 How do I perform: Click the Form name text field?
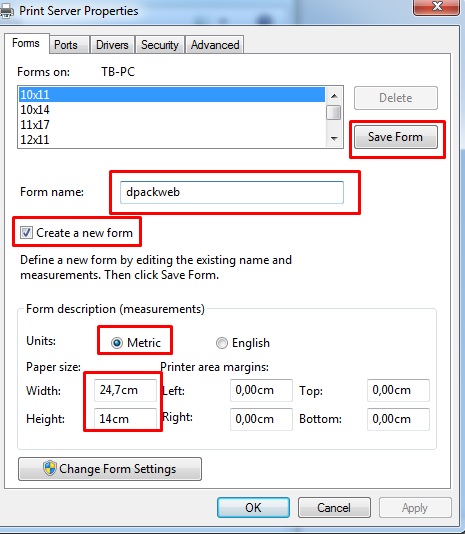(x=232, y=192)
